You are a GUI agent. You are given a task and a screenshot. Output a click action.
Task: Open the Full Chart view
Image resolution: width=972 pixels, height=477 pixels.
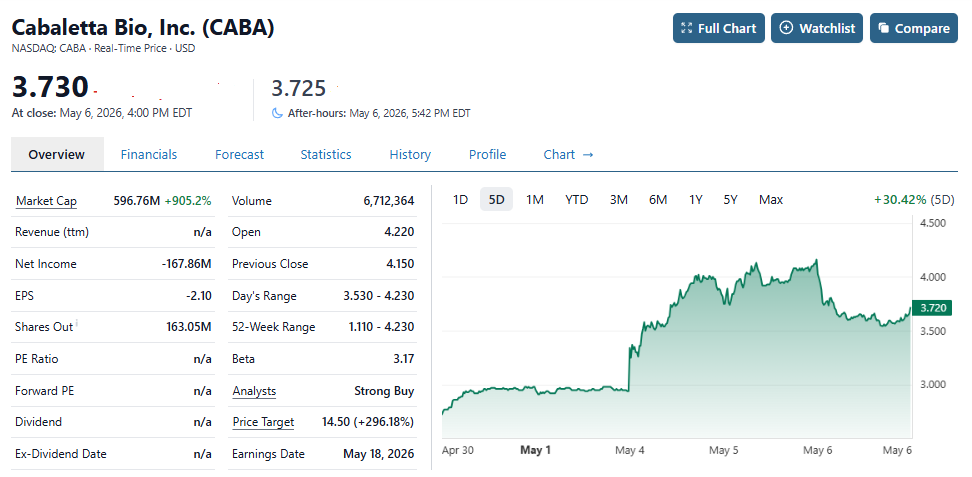click(718, 29)
